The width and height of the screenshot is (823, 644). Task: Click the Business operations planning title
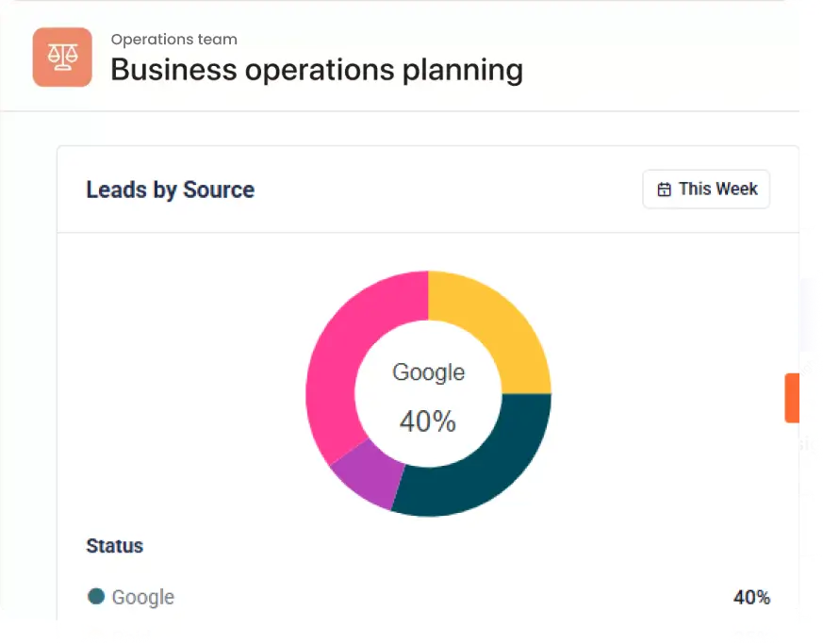click(x=317, y=70)
